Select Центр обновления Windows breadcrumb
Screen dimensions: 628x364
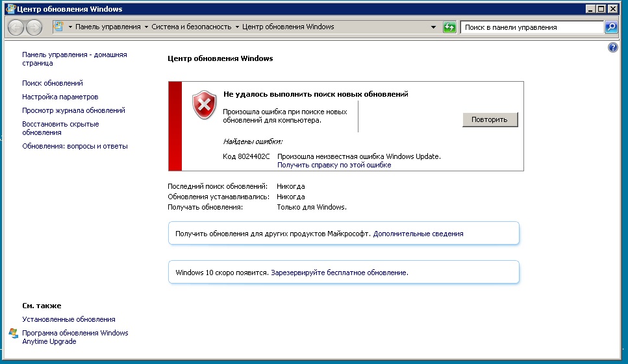click(x=288, y=27)
